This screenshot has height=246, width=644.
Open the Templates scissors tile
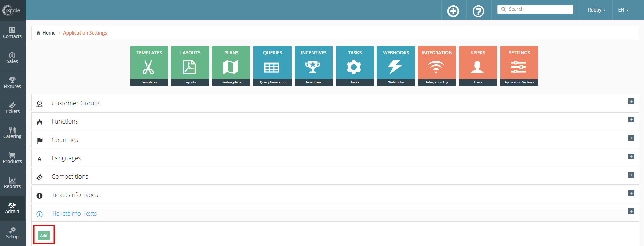pyautogui.click(x=149, y=66)
